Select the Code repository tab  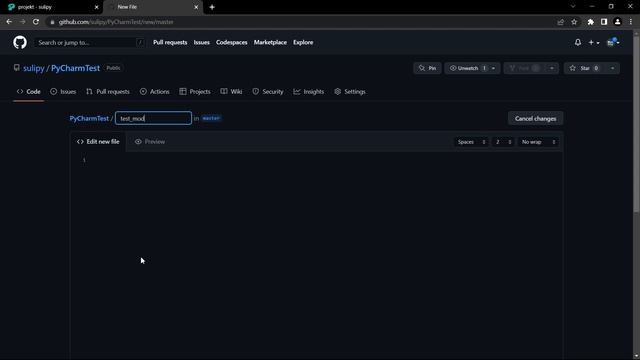[x=29, y=92]
